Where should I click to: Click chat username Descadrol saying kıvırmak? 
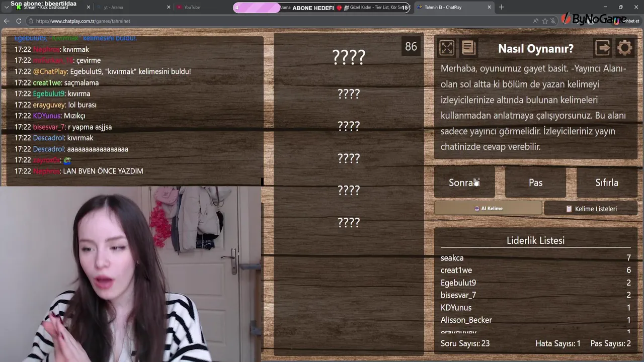point(49,138)
